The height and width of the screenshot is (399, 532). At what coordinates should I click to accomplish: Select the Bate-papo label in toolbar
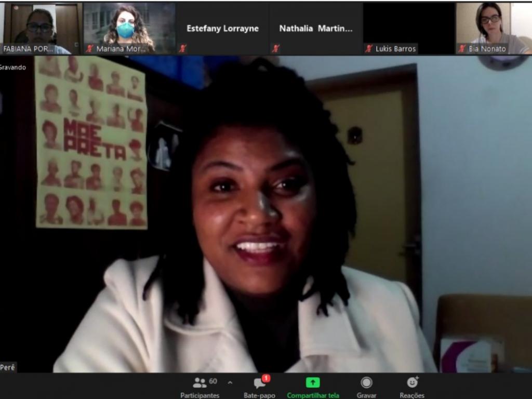tap(259, 395)
